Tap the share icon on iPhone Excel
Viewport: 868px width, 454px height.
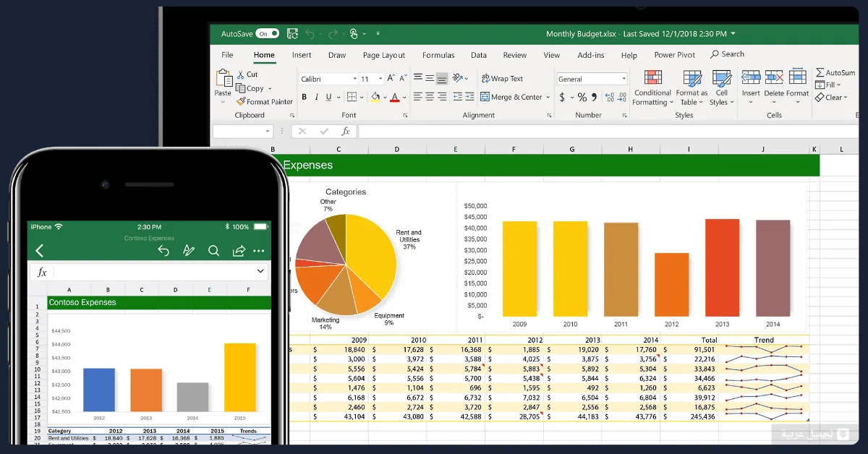pyautogui.click(x=239, y=251)
